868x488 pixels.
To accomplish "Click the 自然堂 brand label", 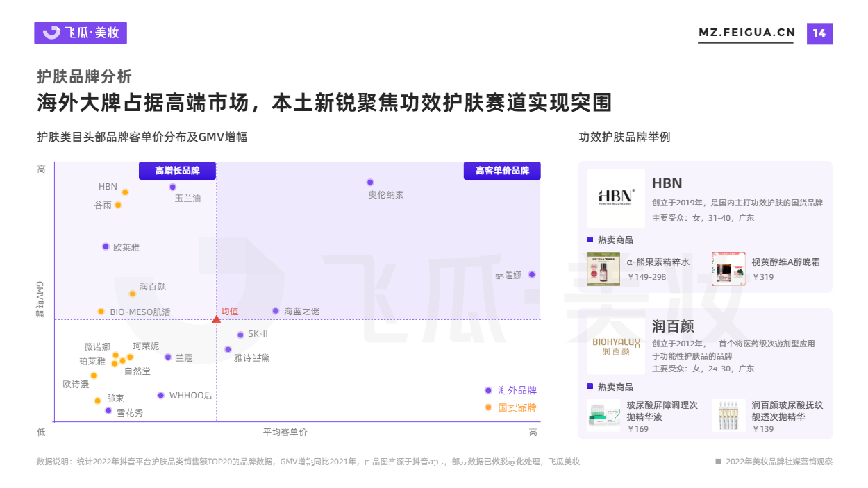I will 137,371.
